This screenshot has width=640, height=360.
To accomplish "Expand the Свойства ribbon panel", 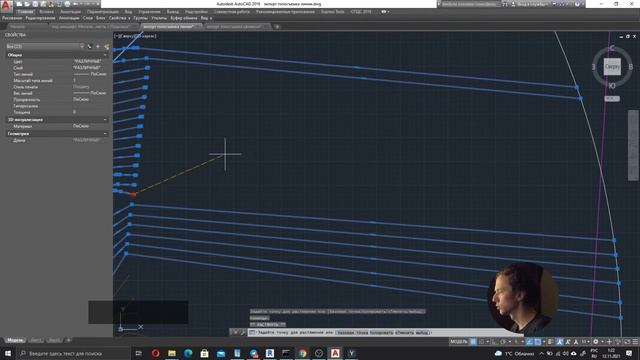I will pos(120,18).
